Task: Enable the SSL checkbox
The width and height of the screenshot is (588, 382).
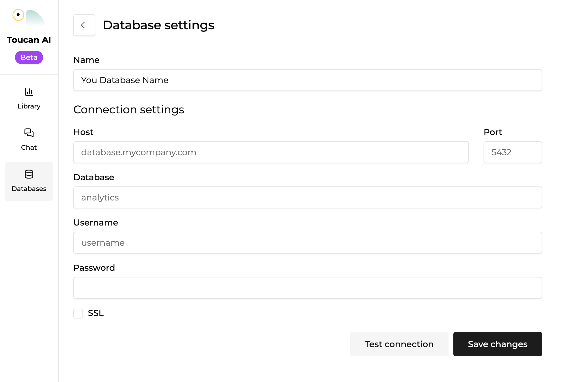Action: [78, 313]
